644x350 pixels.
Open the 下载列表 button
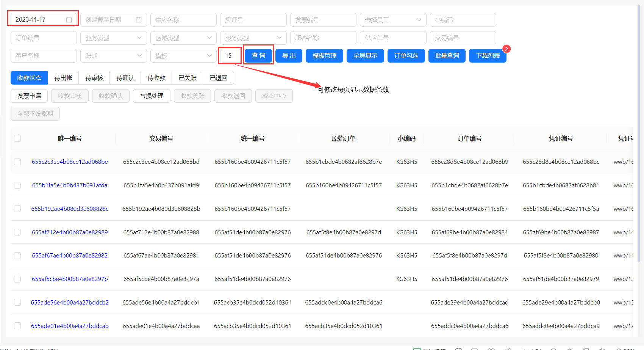coord(488,56)
